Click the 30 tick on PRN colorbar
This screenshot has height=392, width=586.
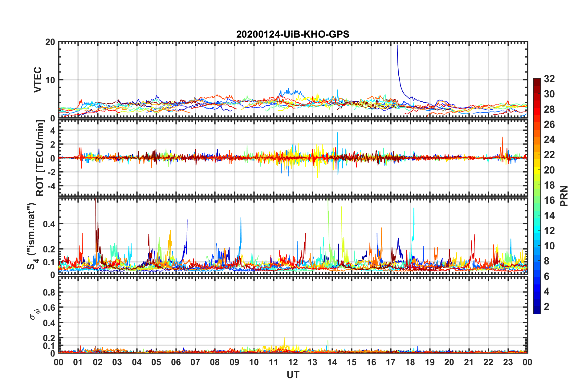pyautogui.click(x=549, y=94)
